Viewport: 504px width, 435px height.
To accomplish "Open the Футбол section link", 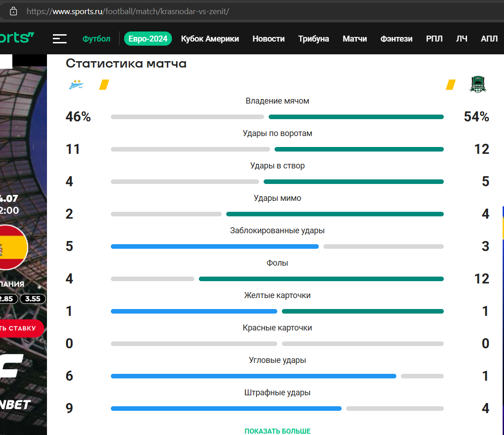I will tap(96, 39).
